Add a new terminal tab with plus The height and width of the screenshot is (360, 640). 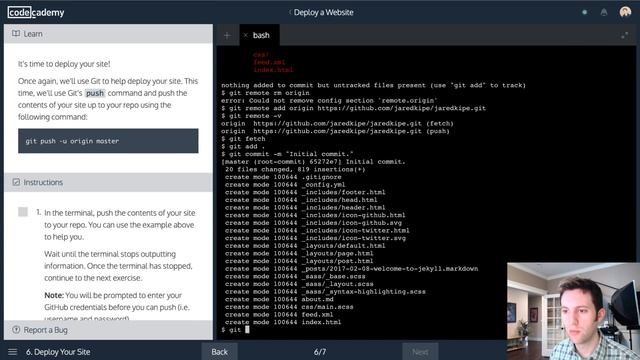click(x=227, y=36)
